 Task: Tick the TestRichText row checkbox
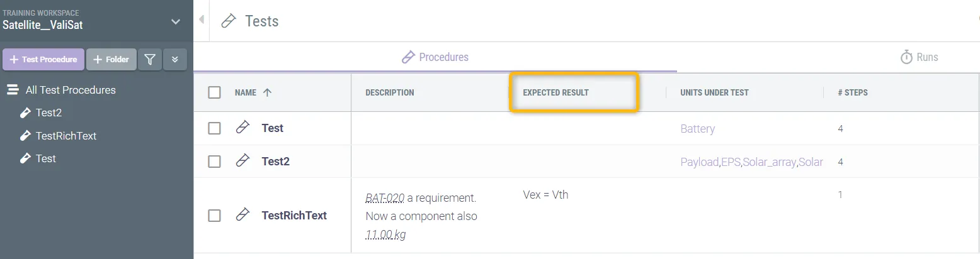(x=215, y=216)
